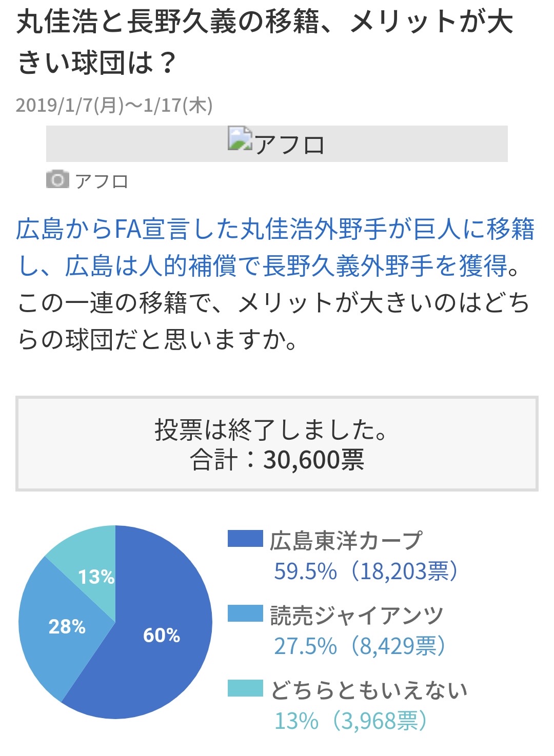The image size is (554, 756).
Task: Select the 13% slice of the pie chart
Action: point(92,569)
